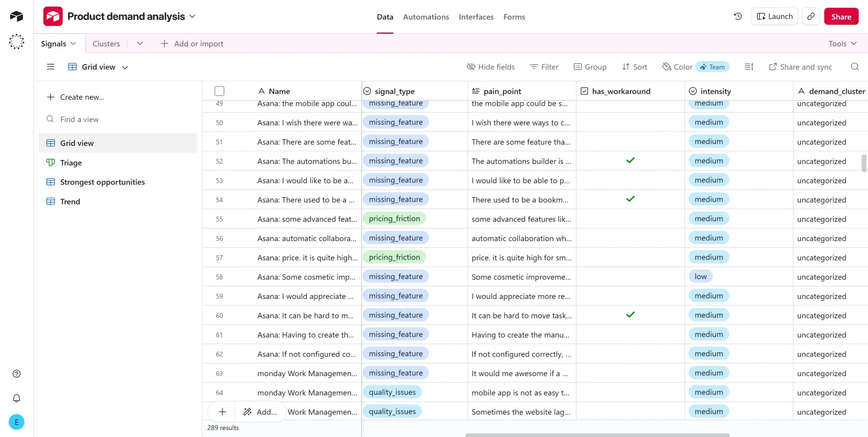
Task: Click Add or import table
Action: (192, 43)
